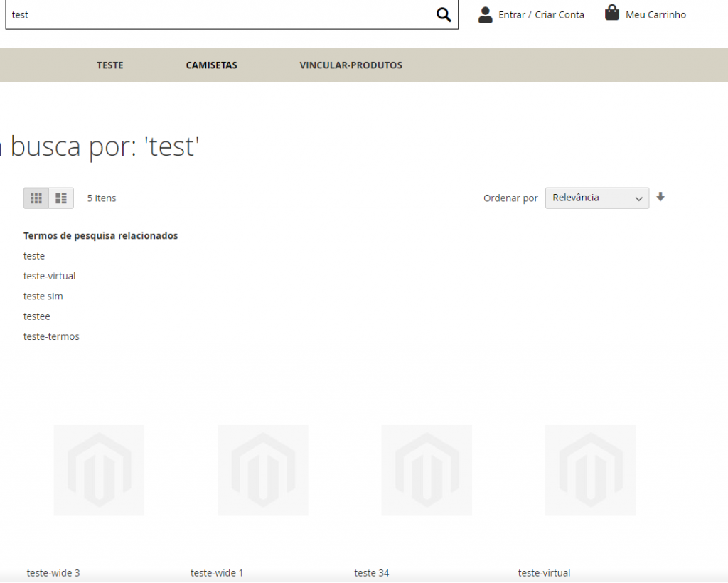Click related term 'teste sim'
The height and width of the screenshot is (583, 728).
(43, 296)
